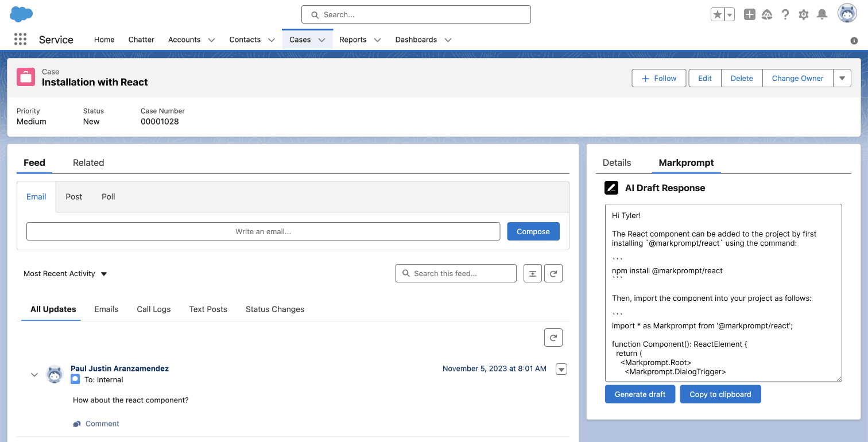Show the All Updates feed filter
The height and width of the screenshot is (442, 868).
pyautogui.click(x=53, y=309)
